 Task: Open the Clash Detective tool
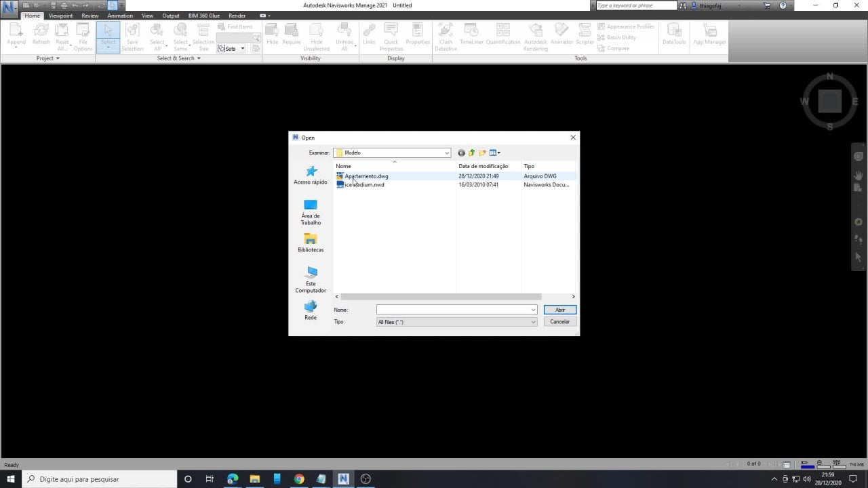click(x=446, y=36)
